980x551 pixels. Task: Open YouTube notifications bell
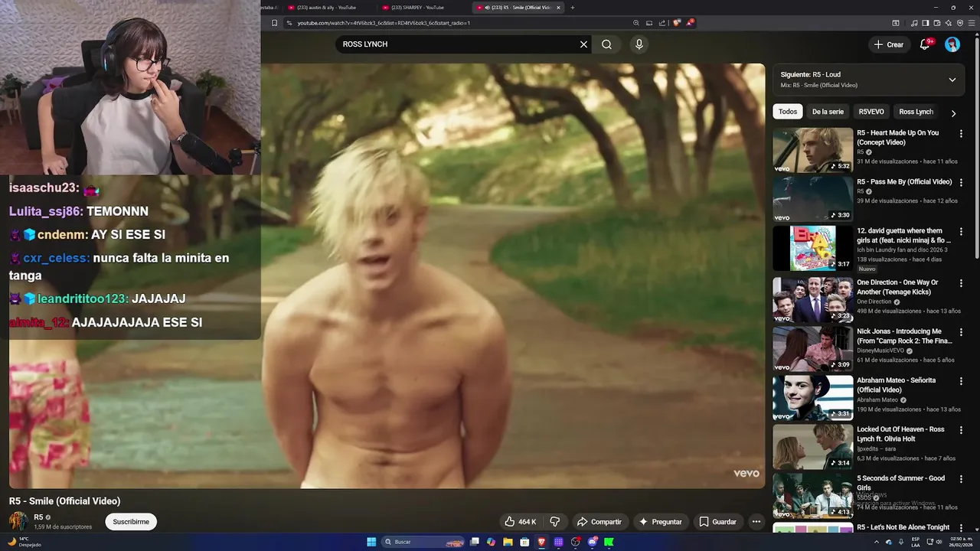point(925,44)
